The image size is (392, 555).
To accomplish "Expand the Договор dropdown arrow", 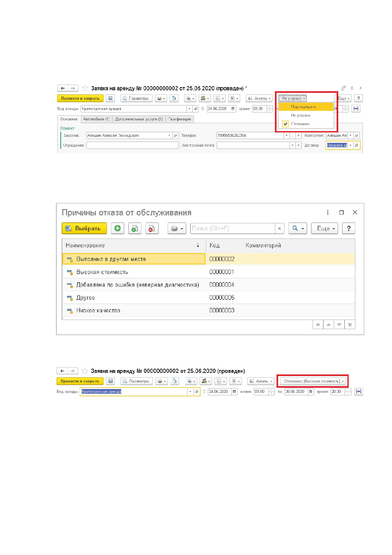I will tap(350, 145).
